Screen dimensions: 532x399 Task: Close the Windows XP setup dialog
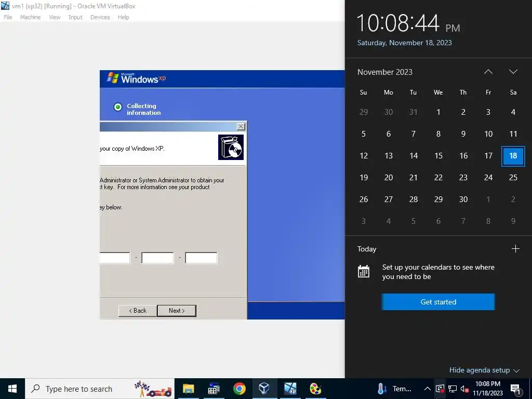tap(241, 127)
